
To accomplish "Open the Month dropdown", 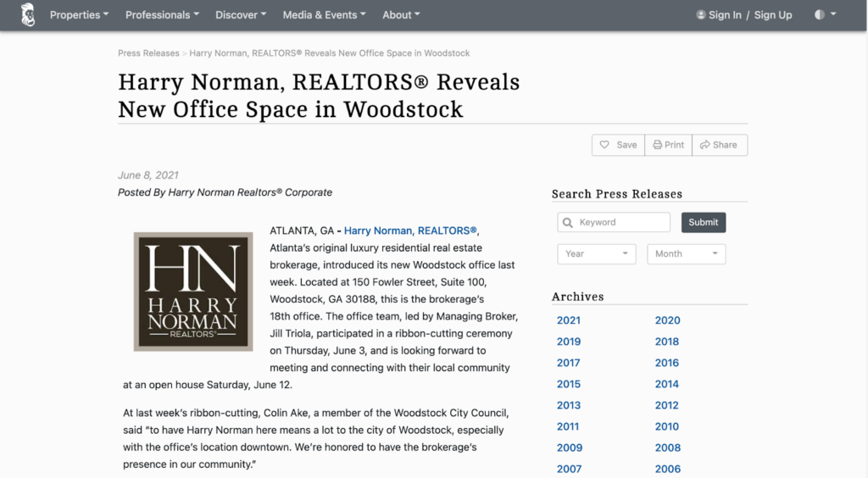I will [687, 254].
